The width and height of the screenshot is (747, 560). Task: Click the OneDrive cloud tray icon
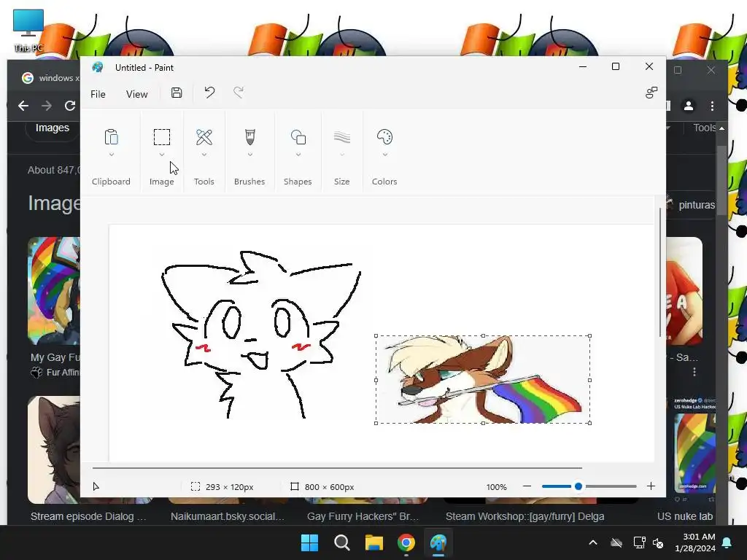coord(616,542)
